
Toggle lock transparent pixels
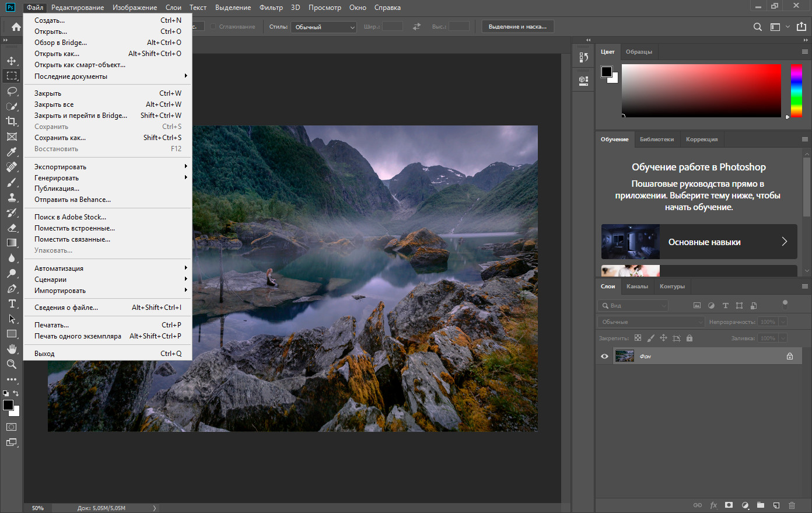coord(638,338)
